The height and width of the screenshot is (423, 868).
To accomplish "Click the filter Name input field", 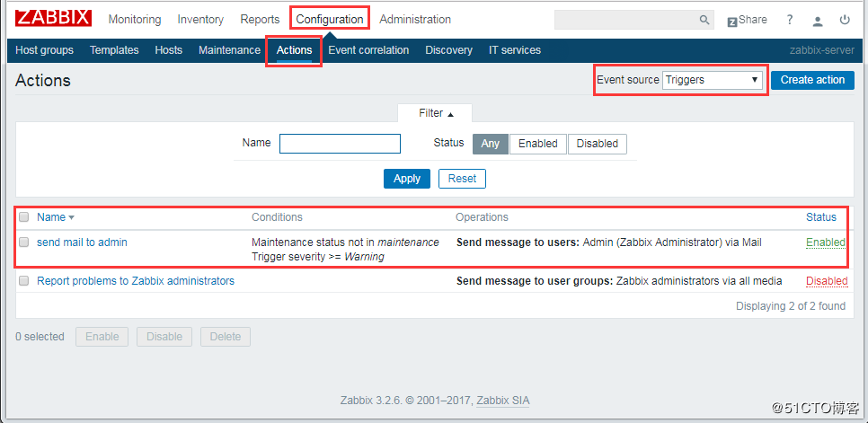I will click(x=340, y=143).
